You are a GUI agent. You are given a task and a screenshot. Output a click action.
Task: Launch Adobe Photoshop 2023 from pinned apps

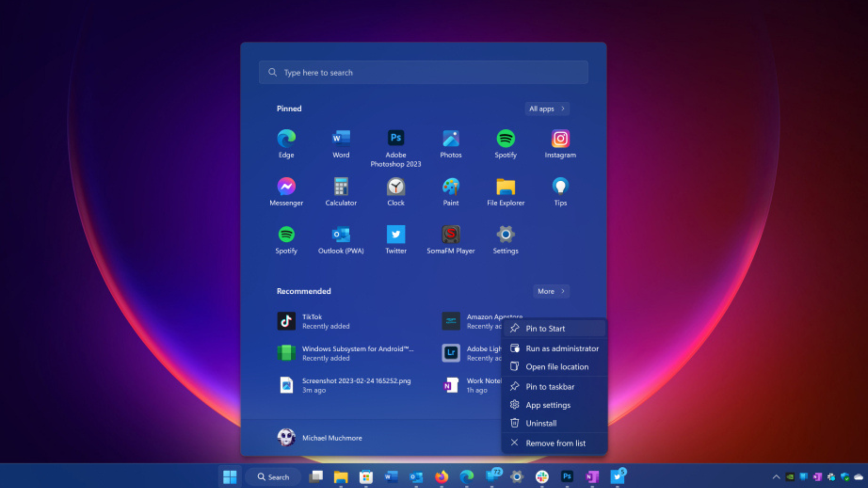click(396, 147)
